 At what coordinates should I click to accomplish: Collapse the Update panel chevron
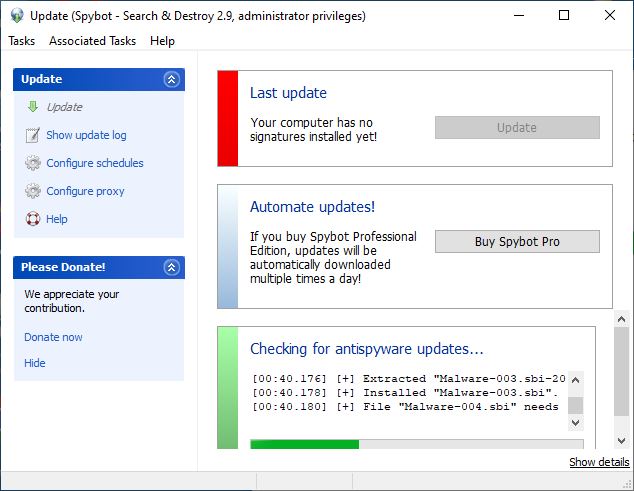point(171,79)
